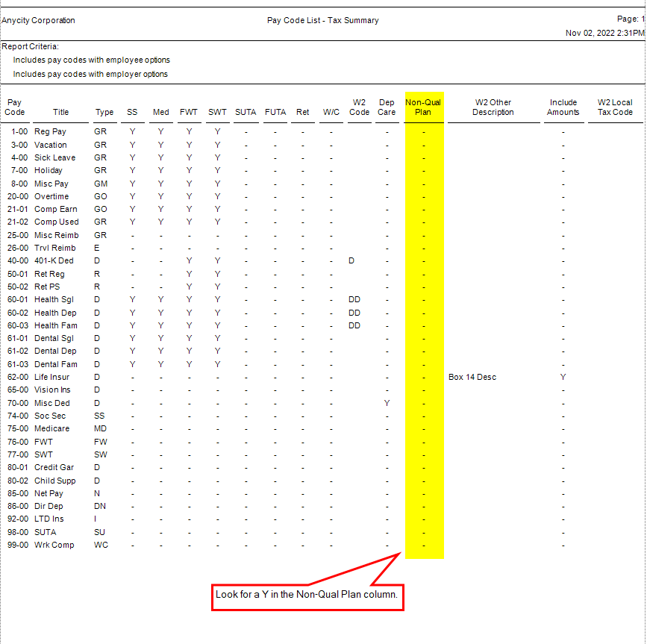Click the 'W2 Other Description' column header
This screenshot has width=647, height=644.
493,107
